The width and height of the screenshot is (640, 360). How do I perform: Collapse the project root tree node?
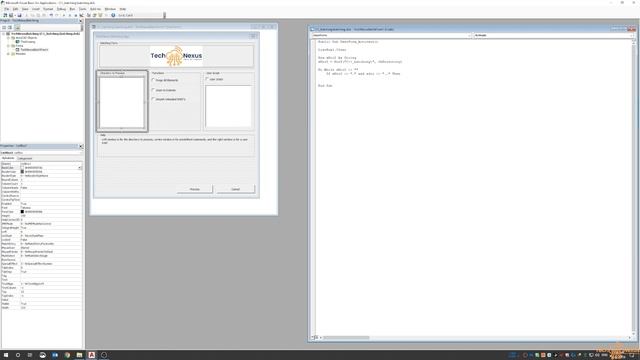4,34
